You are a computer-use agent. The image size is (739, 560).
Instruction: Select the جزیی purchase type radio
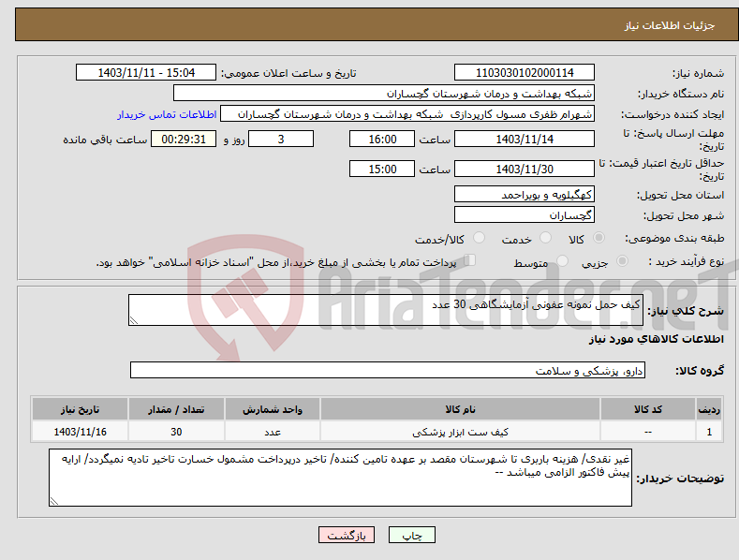(x=622, y=260)
